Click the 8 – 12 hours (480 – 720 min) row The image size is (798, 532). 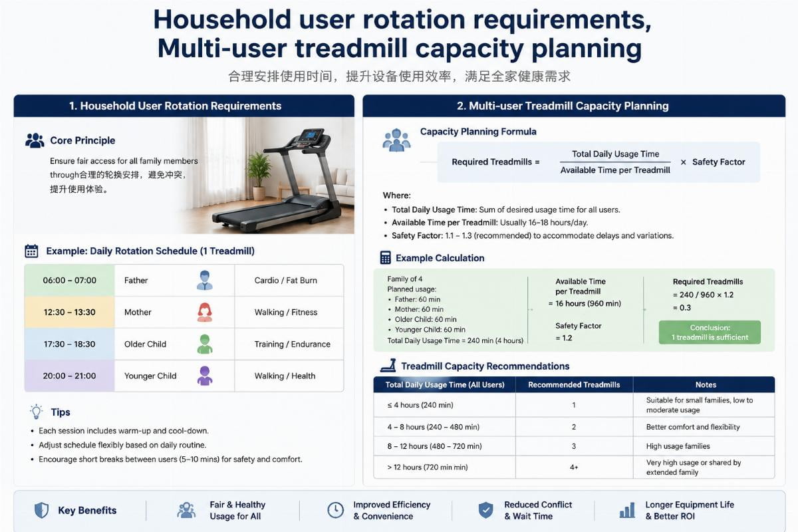[575, 446]
